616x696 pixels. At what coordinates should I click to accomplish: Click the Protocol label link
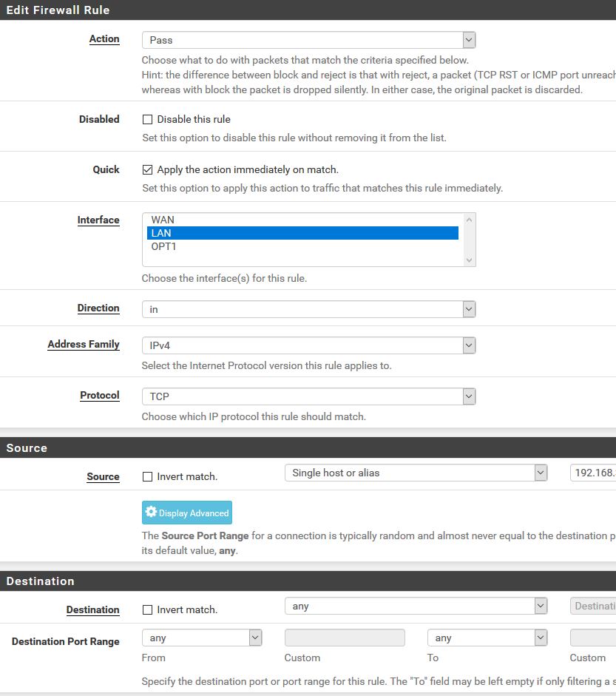tap(99, 395)
